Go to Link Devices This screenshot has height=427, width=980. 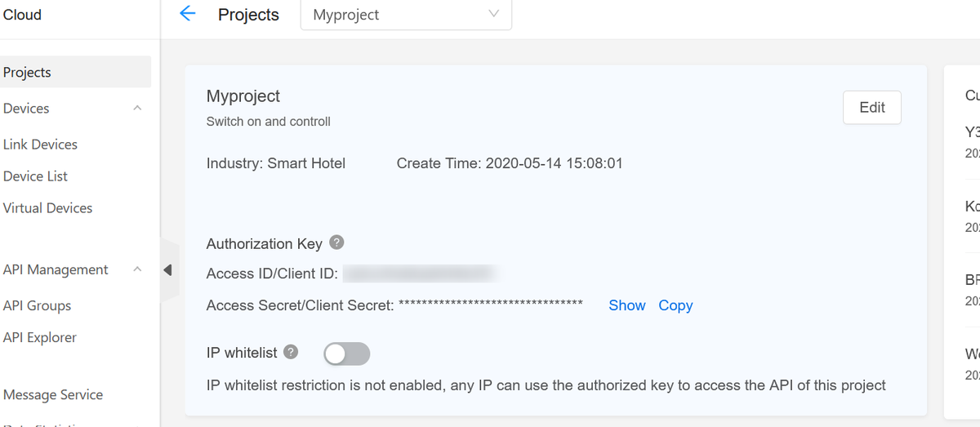click(x=40, y=145)
